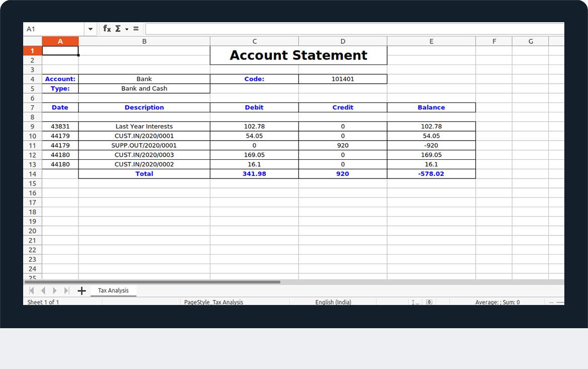The image size is (588, 369).
Task: Select column G header
Action: coord(530,41)
